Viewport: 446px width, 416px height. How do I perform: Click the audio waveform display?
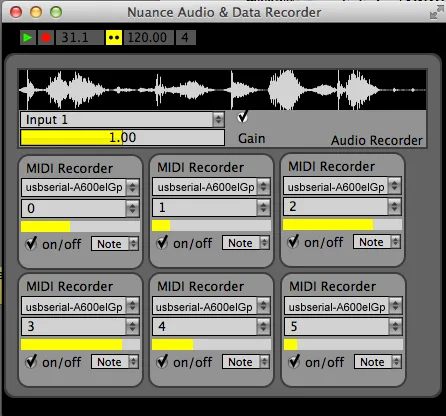[223, 90]
